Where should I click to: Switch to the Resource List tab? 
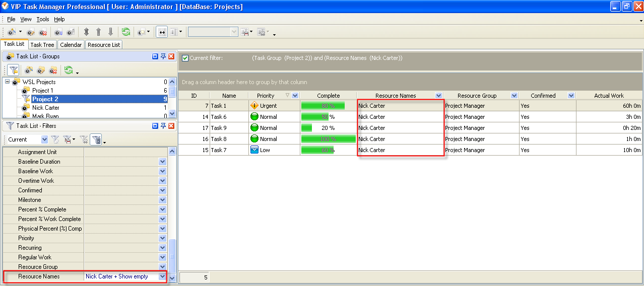[104, 45]
